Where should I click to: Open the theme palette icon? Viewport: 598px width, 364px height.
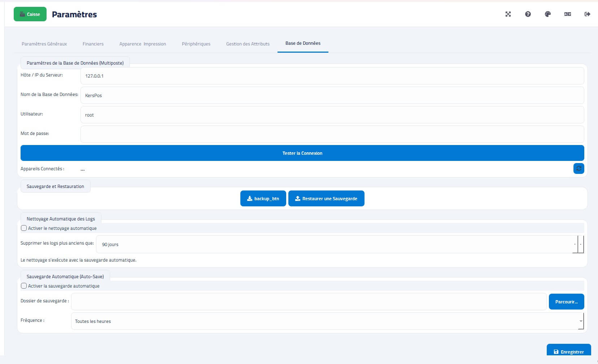click(547, 14)
